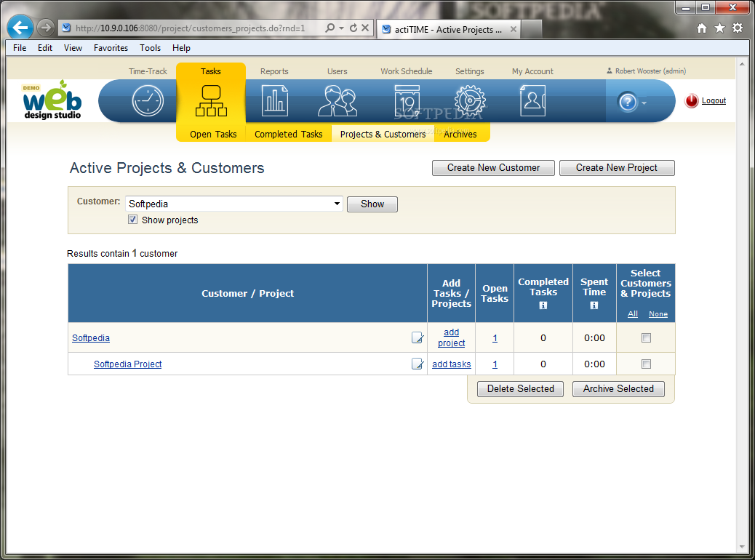Viewport: 755px width, 560px height.
Task: Click the blue help question mark icon
Action: (x=628, y=102)
